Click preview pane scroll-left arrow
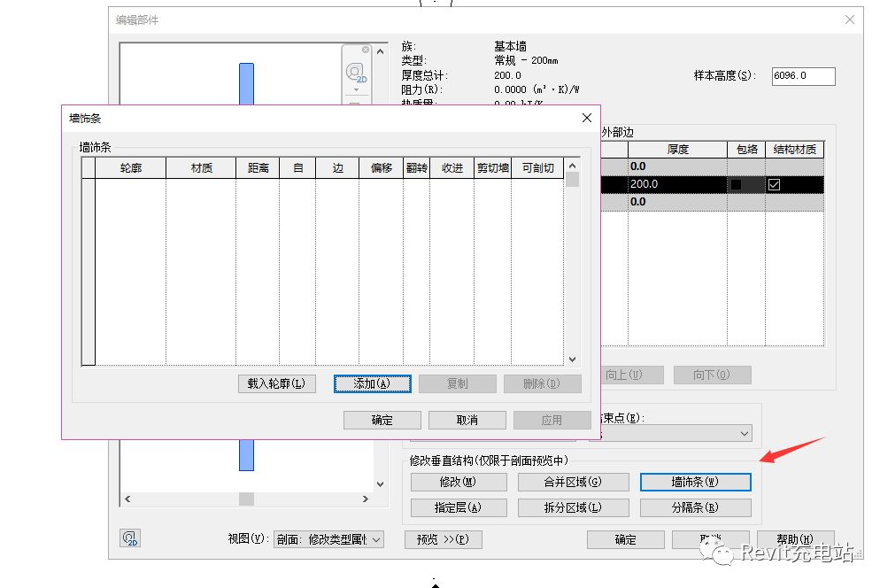This screenshot has height=588, width=880. (x=127, y=499)
